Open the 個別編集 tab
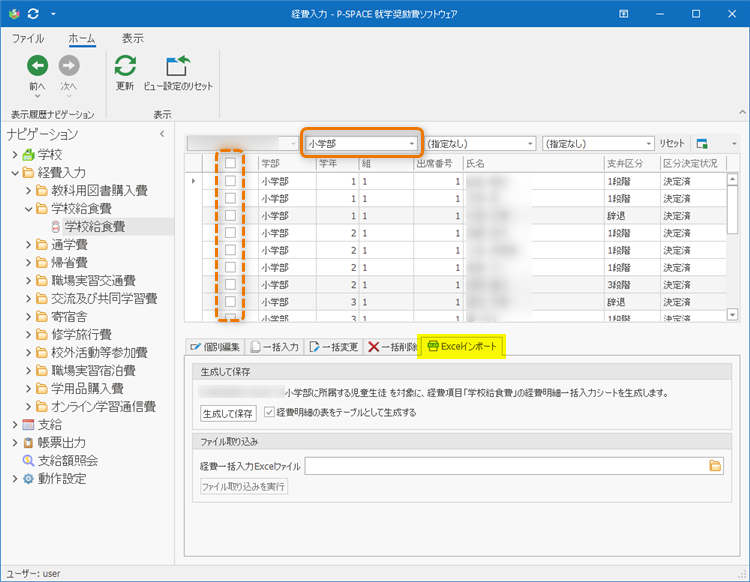This screenshot has width=750, height=582. coord(215,347)
